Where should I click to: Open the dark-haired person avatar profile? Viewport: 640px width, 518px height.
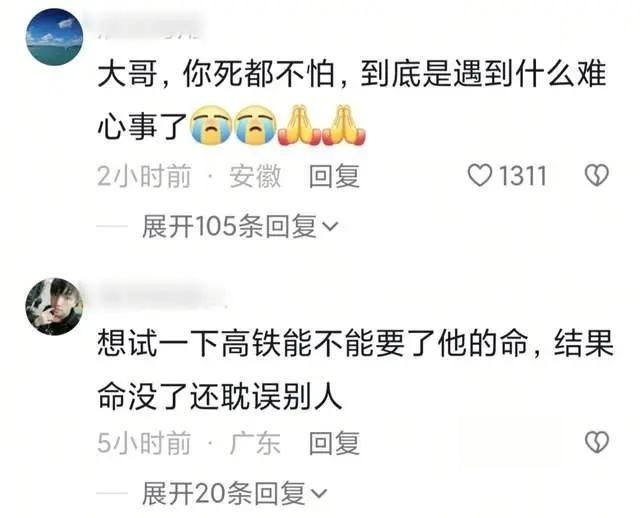(54, 307)
